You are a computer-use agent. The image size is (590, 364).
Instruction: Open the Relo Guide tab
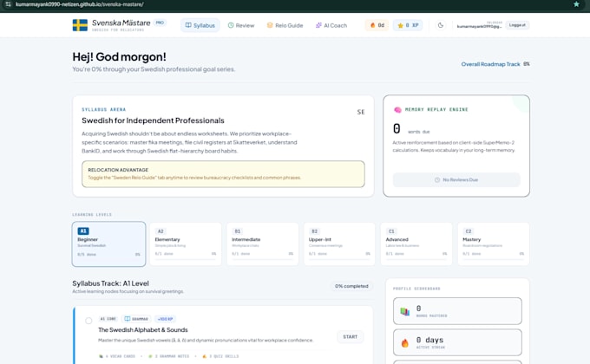(285, 25)
